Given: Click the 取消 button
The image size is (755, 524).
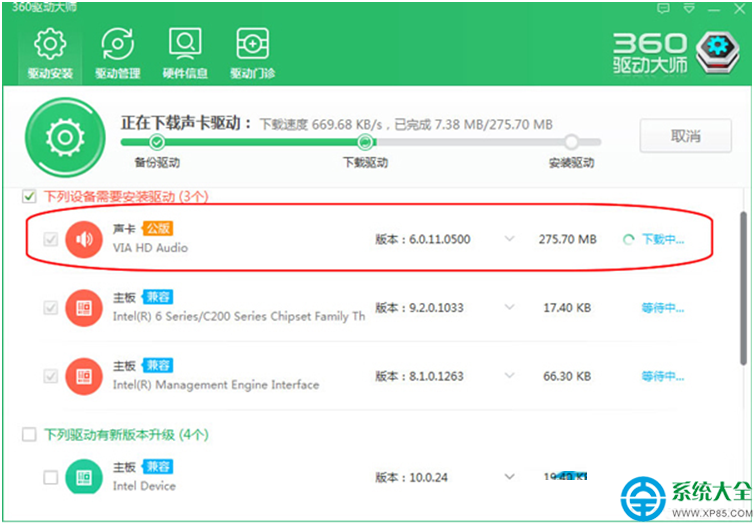Looking at the screenshot, I should [686, 136].
